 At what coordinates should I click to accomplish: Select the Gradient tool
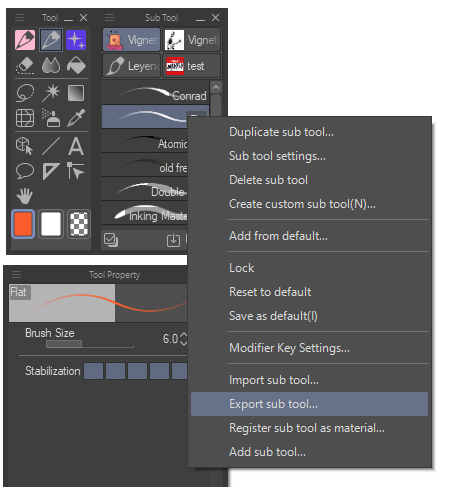(76, 93)
